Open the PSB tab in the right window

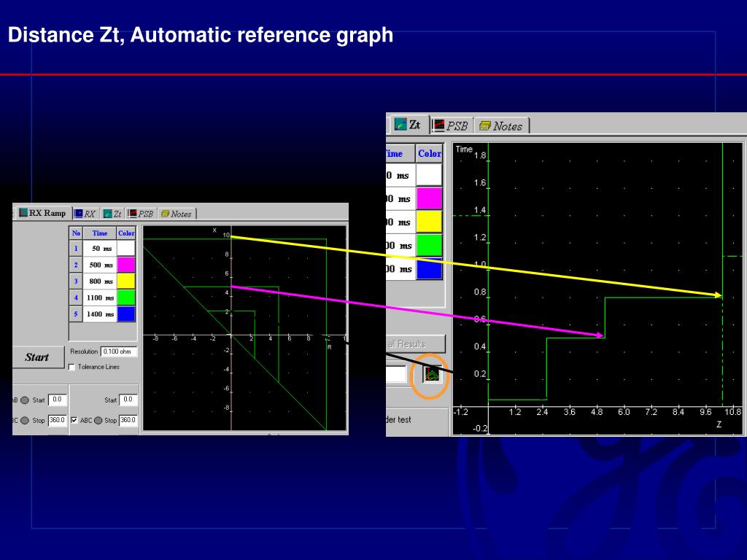[x=452, y=125]
